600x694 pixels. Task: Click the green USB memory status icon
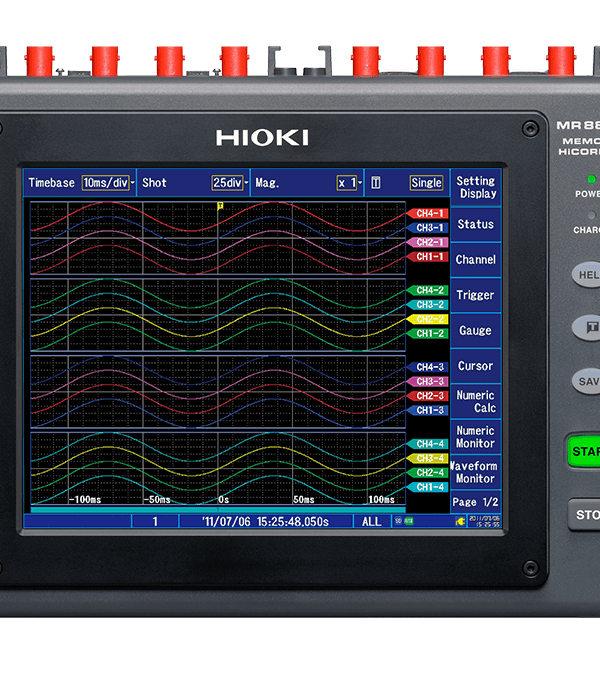409,521
